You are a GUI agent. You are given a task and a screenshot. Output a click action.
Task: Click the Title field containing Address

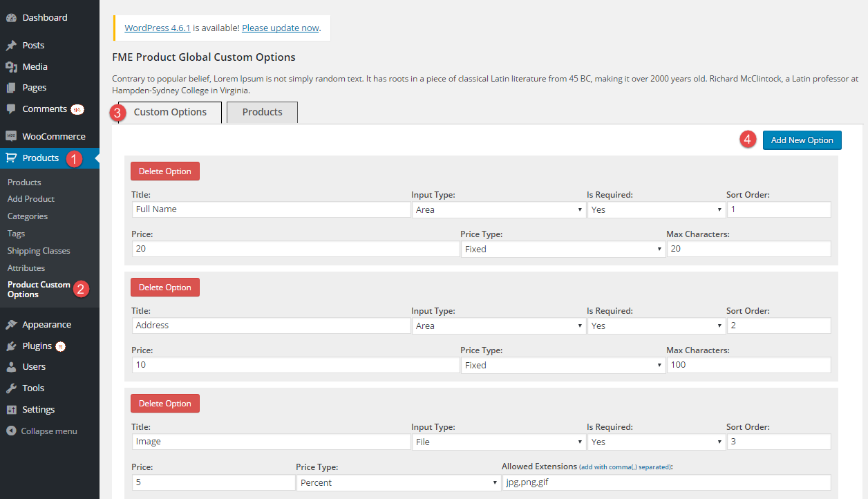(x=271, y=326)
